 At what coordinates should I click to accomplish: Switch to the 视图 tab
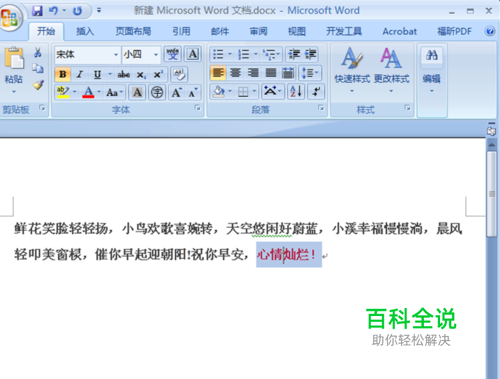pos(297,31)
